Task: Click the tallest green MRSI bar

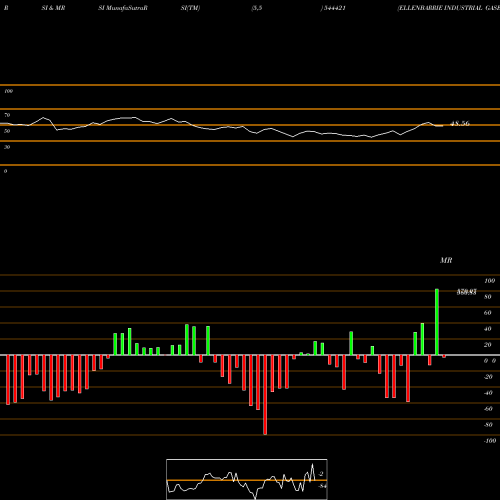Action: click(x=437, y=322)
